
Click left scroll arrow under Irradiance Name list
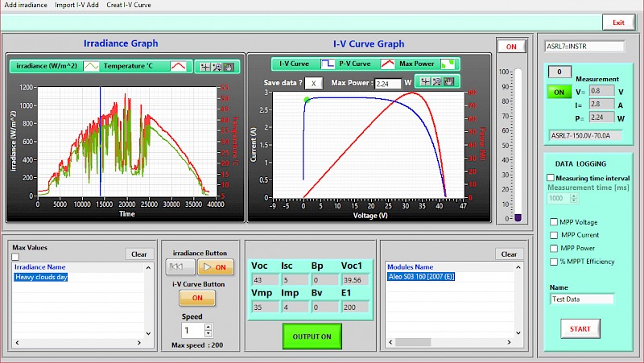tap(17, 342)
